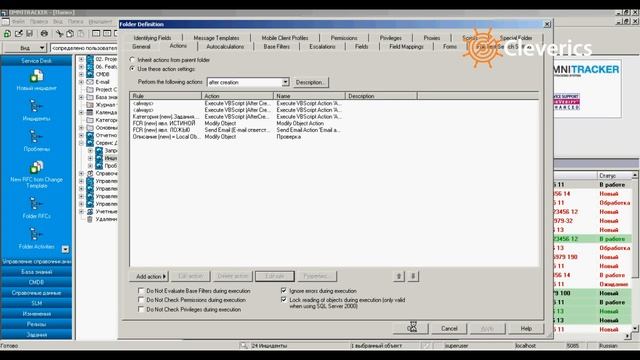Open Новый инцидент shortcut icon
Viewport: 640px width, 360px height.
[36, 76]
